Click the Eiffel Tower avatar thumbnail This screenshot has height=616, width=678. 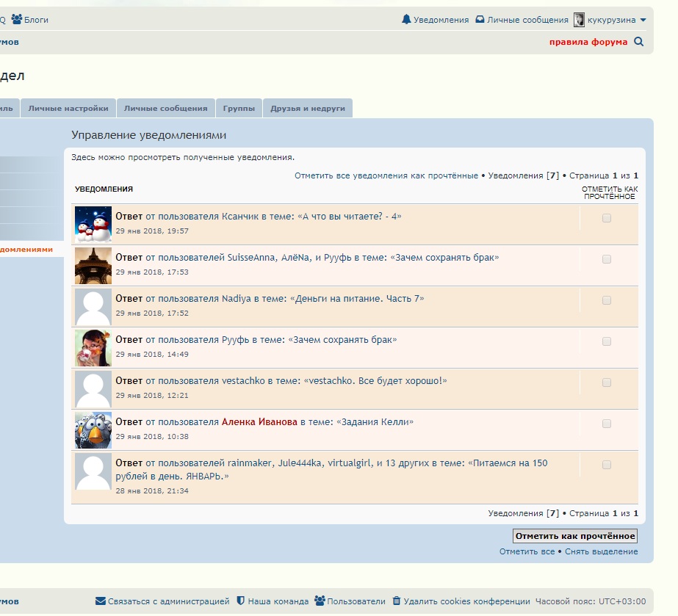[x=93, y=266]
